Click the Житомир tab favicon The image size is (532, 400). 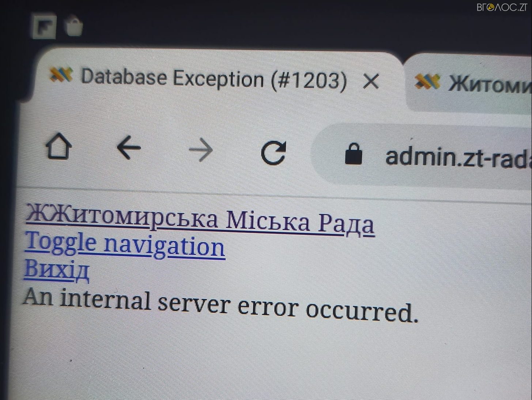(x=427, y=82)
